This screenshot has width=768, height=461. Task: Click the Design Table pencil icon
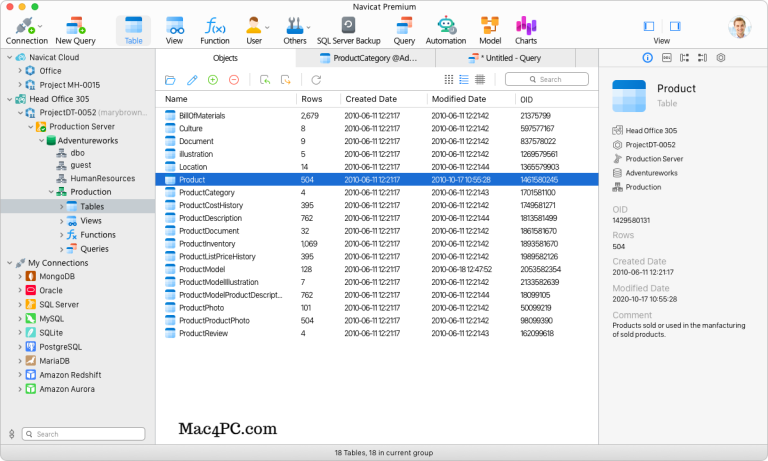click(x=192, y=79)
